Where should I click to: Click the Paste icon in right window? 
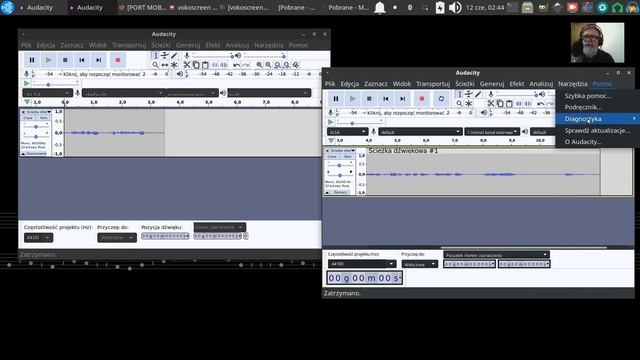509,104
